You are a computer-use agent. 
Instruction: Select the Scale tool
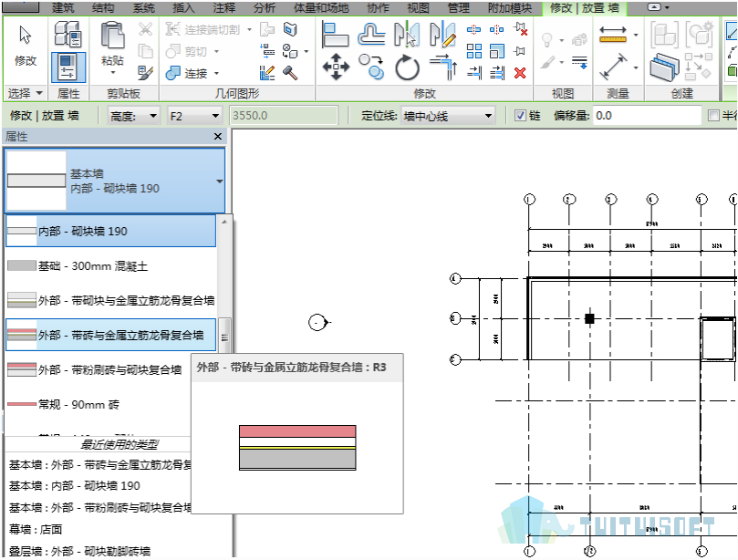(497, 51)
